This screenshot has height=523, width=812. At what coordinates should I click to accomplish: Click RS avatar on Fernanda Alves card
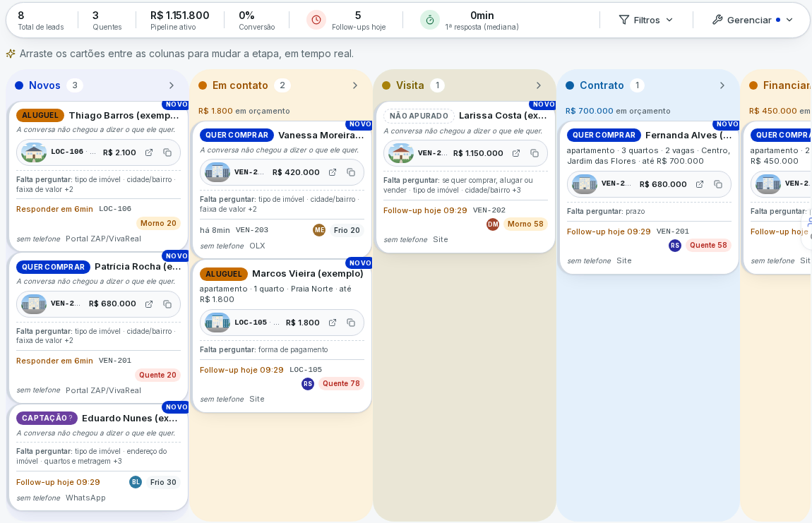tap(675, 246)
